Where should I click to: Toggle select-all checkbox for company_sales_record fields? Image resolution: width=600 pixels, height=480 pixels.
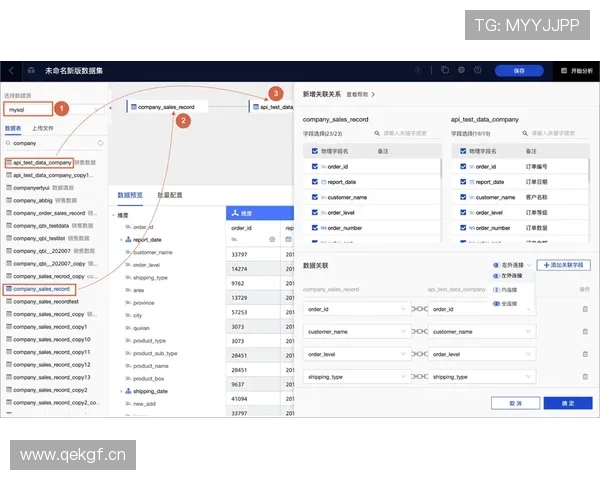(314, 151)
